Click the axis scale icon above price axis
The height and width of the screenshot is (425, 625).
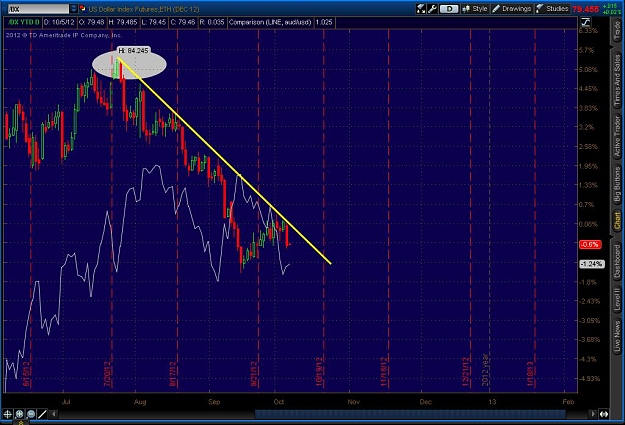(x=586, y=22)
